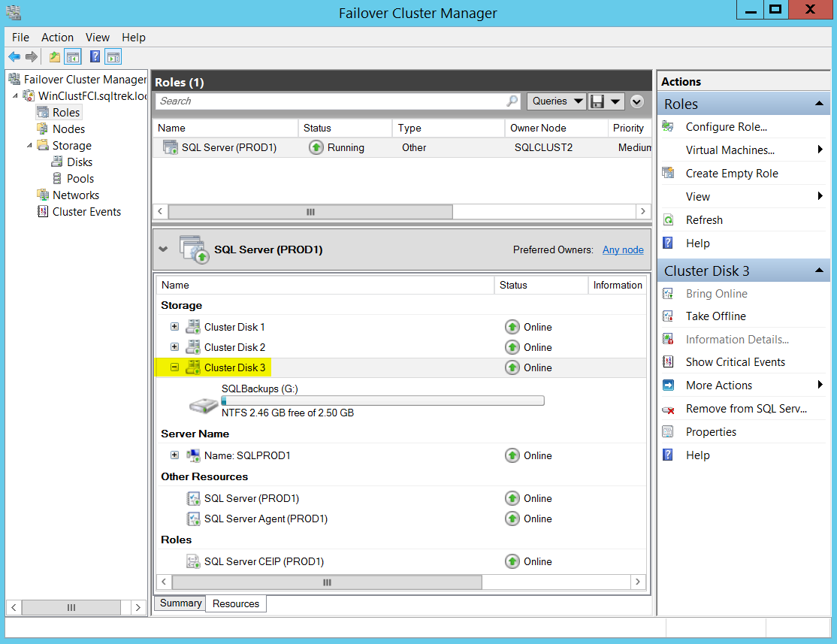Select the SQL Server CEIP (PROD1) role
The height and width of the screenshot is (644, 837).
264,561
